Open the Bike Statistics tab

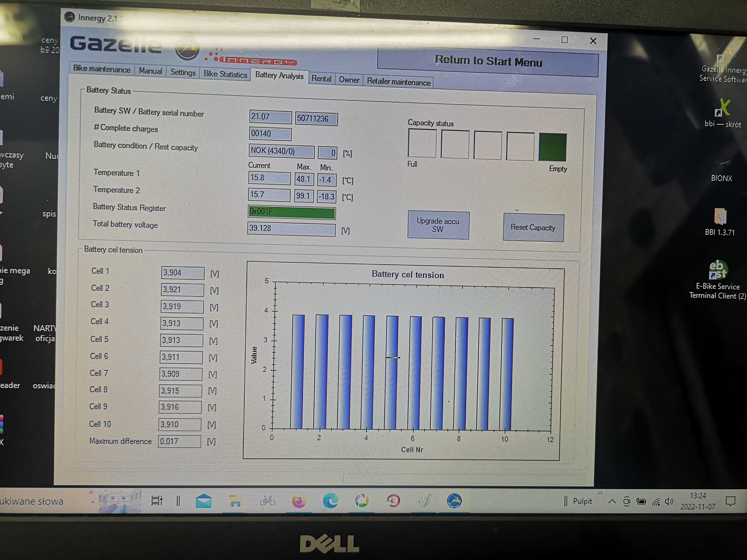coord(225,74)
